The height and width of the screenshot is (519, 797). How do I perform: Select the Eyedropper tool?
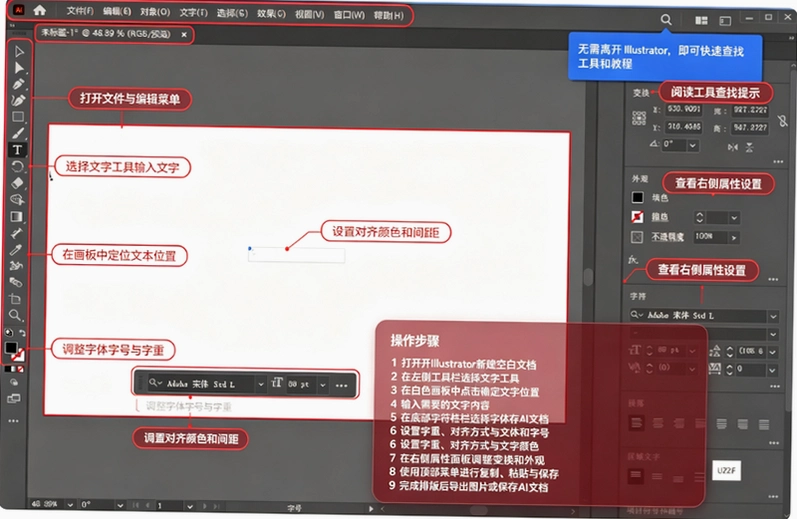point(16,250)
